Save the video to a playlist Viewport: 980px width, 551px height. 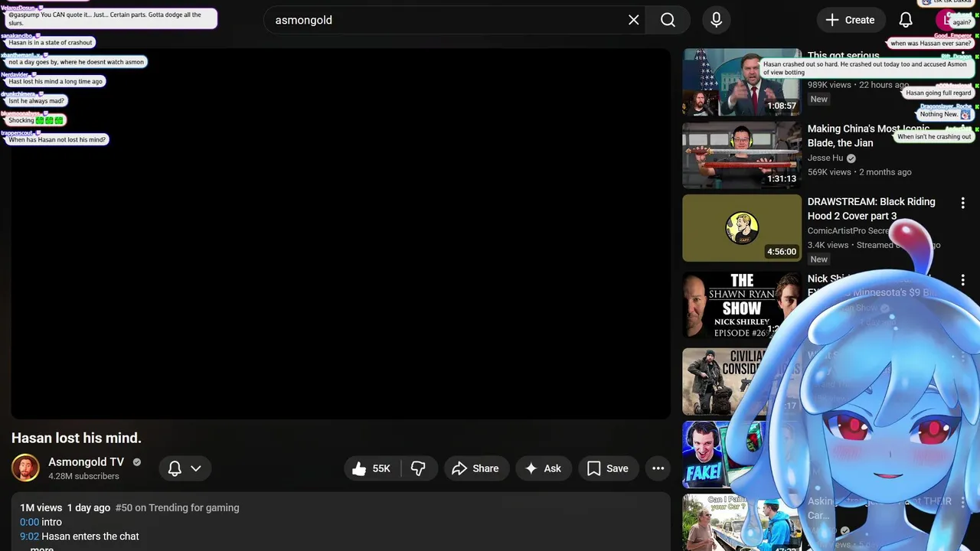point(608,468)
